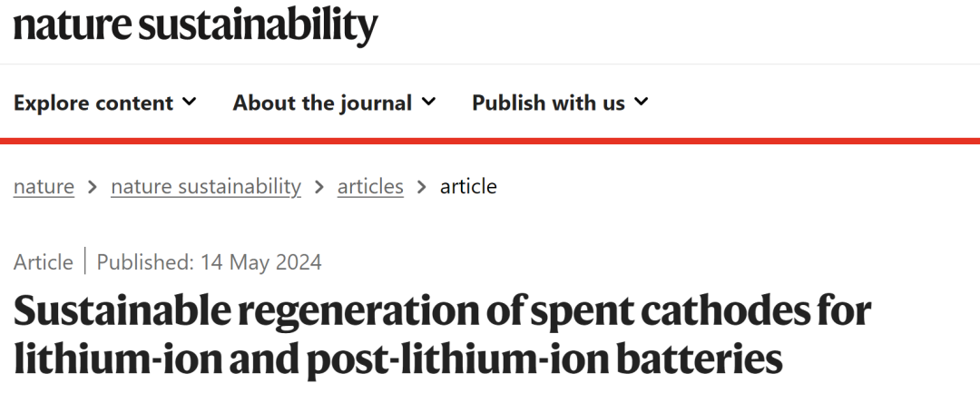Click the current article breadcrumb item

click(x=468, y=186)
